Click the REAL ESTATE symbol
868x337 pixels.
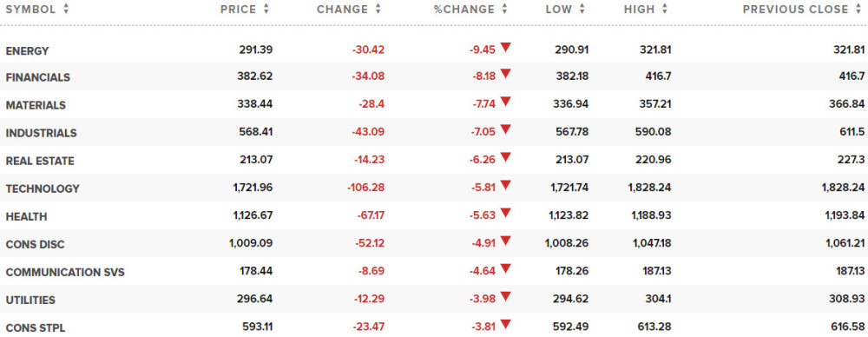click(40, 162)
